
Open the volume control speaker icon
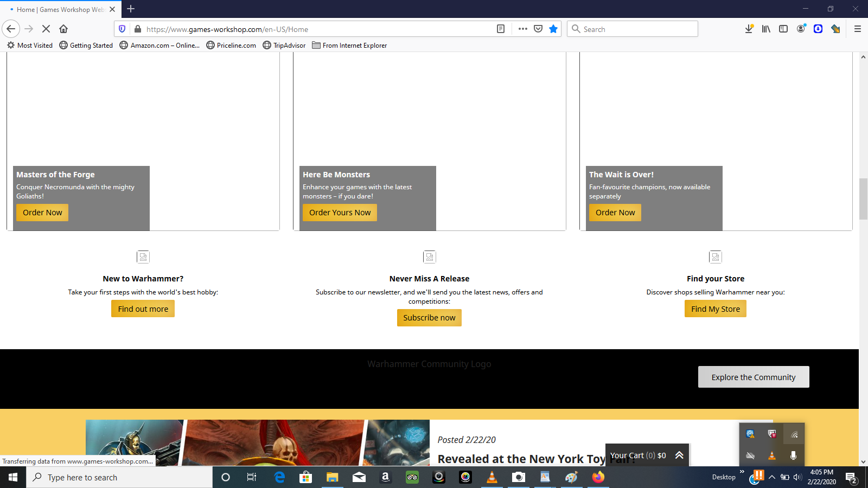tap(797, 477)
